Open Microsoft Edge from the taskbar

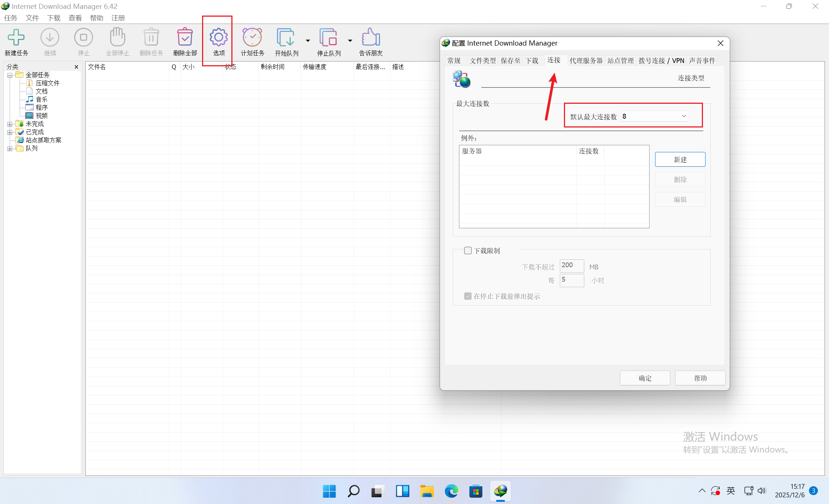point(451,491)
